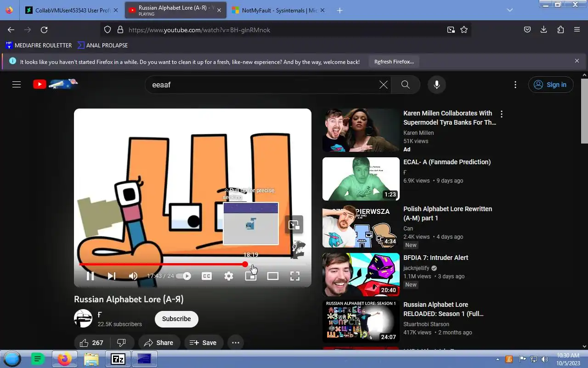The width and height of the screenshot is (588, 368).
Task: Click the page scrollbar down arrow
Action: pyautogui.click(x=584, y=346)
